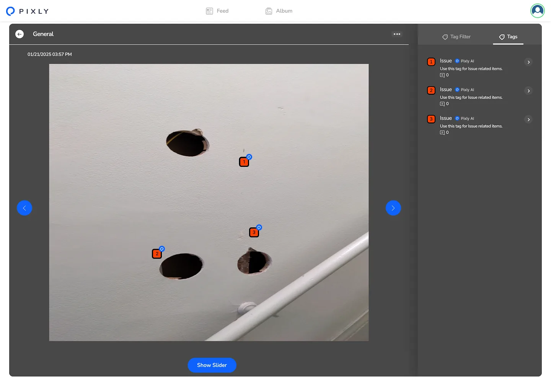Open the Feed page
The image size is (551, 392).
[x=217, y=11]
